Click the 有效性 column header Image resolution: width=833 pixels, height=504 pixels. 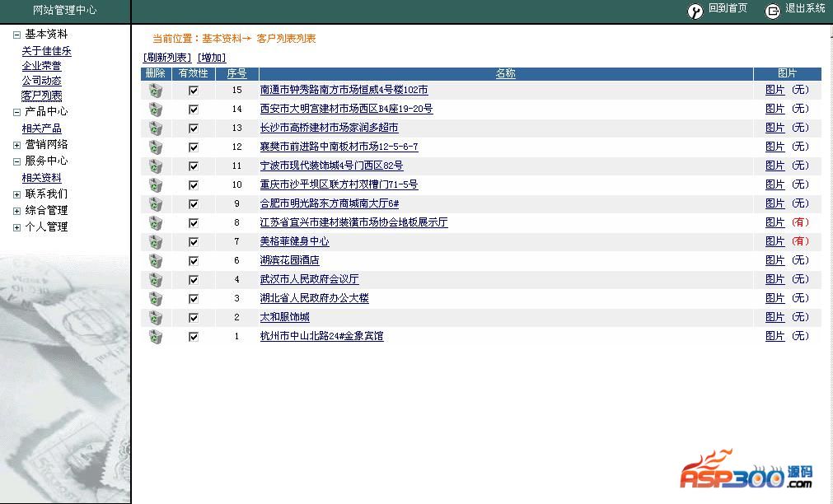point(194,73)
